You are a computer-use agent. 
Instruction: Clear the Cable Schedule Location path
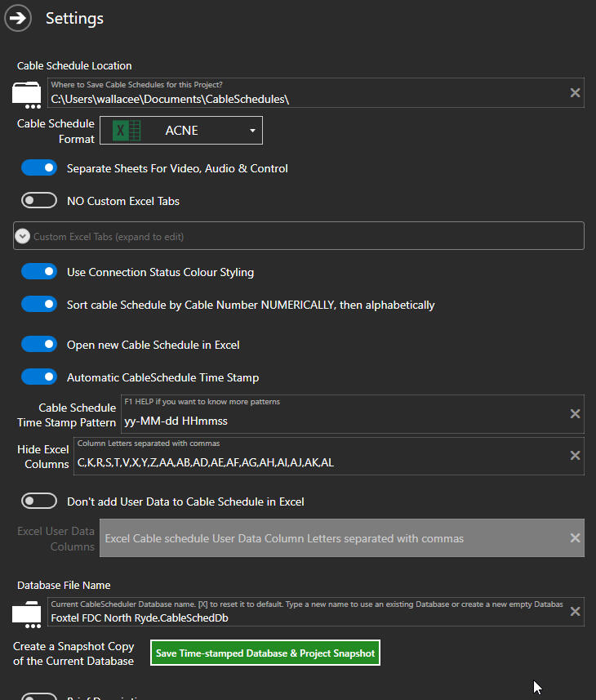575,93
